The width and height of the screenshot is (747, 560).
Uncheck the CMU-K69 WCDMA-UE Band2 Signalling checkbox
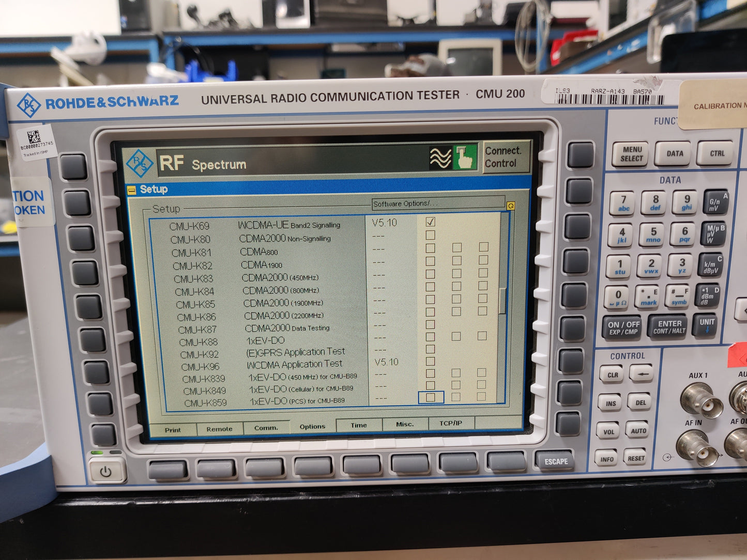click(430, 222)
